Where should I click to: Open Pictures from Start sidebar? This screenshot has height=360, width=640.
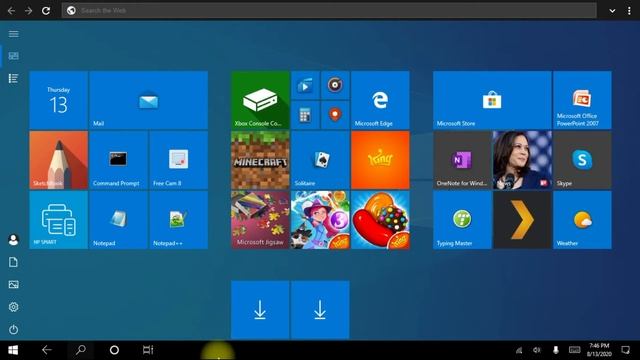(13, 284)
